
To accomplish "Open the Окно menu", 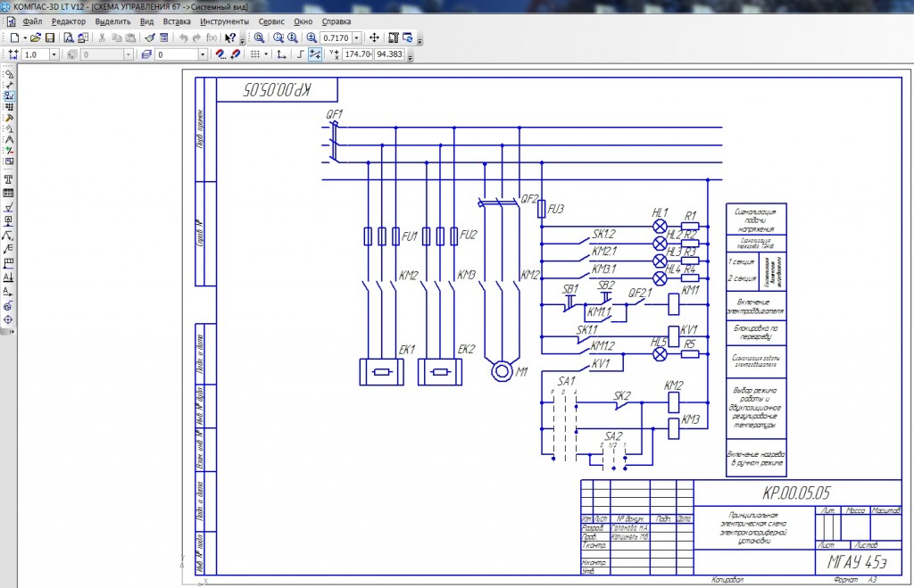I will pos(303,21).
